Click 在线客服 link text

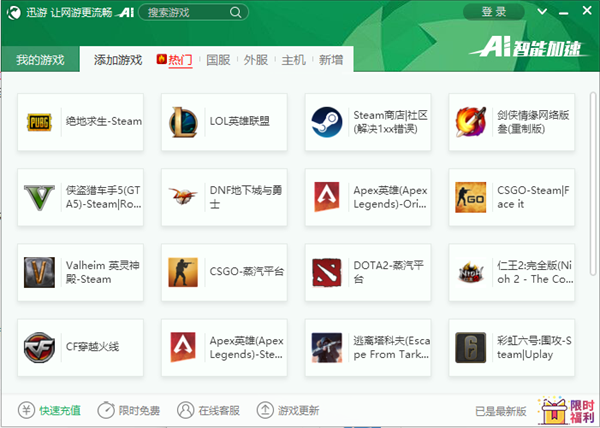[219, 410]
